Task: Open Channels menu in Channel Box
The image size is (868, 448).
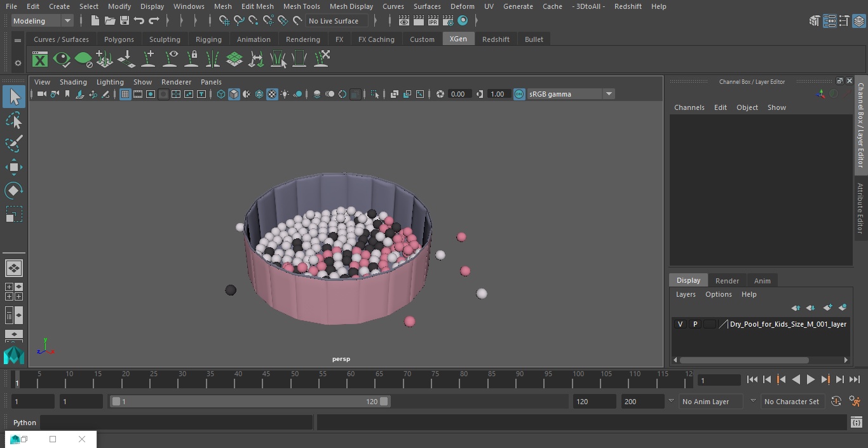Action: click(689, 107)
